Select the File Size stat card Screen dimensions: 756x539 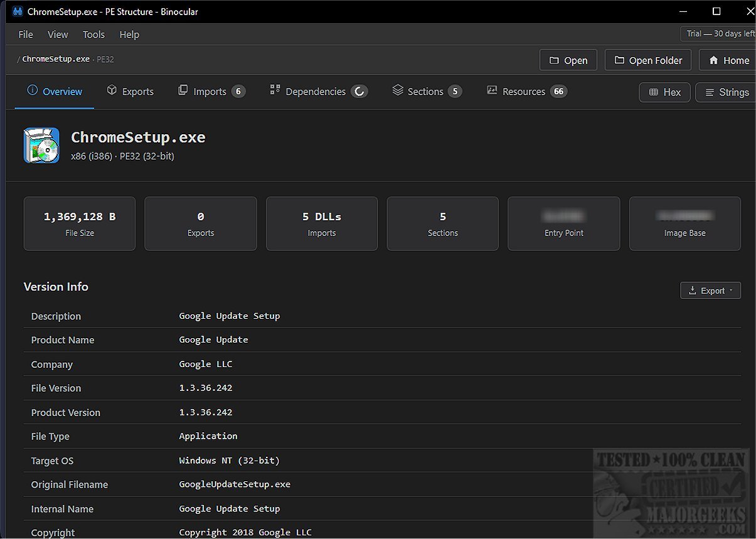[80, 223]
